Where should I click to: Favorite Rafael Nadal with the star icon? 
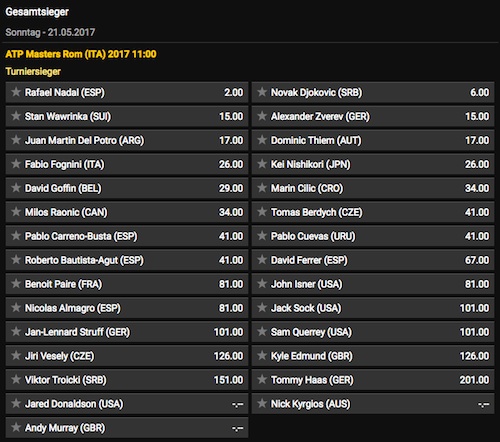(16, 92)
